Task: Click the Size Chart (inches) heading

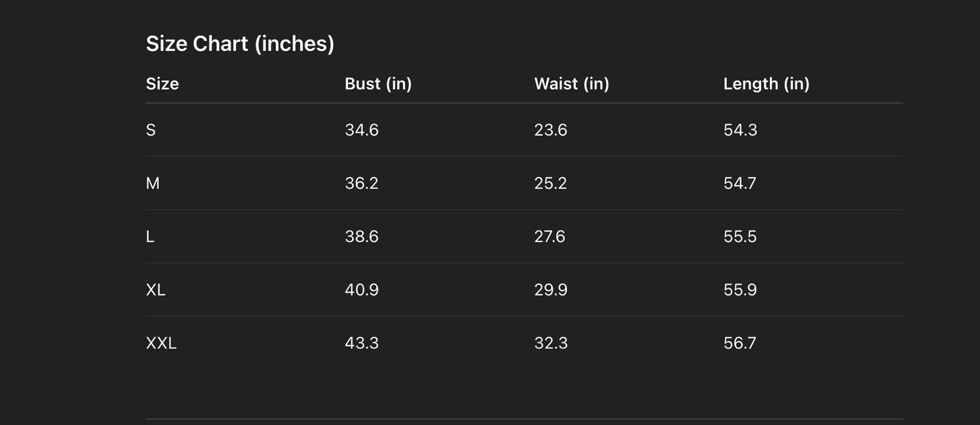Action: (x=239, y=43)
